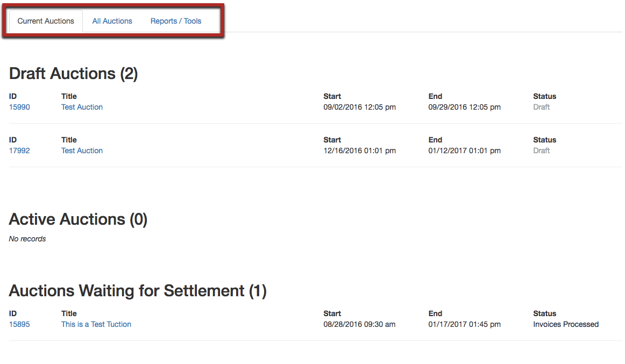Click start date 08/28/2016 09:30 am

pyautogui.click(x=359, y=324)
